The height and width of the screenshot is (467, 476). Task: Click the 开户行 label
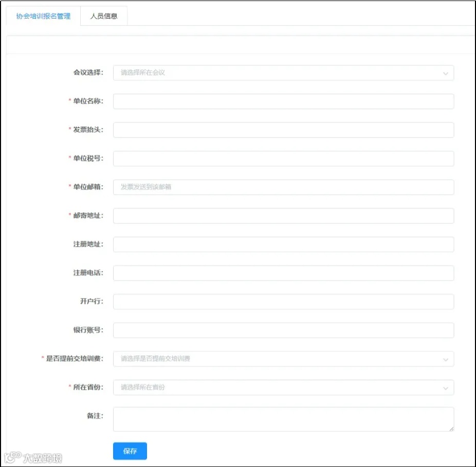point(91,301)
